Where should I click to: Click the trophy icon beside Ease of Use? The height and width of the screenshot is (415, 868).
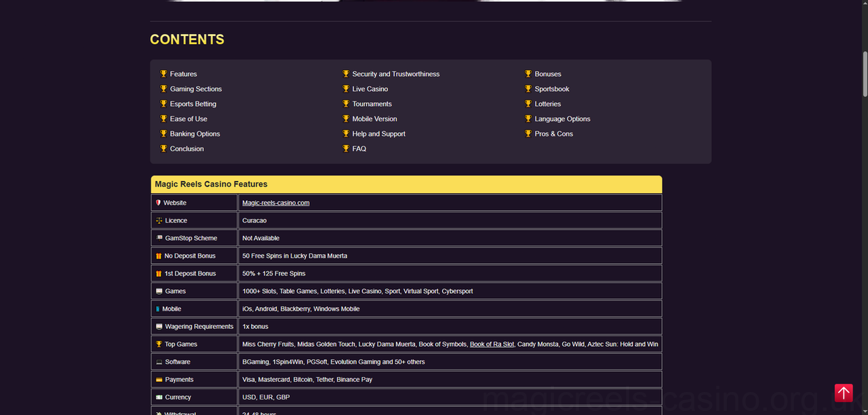(163, 119)
